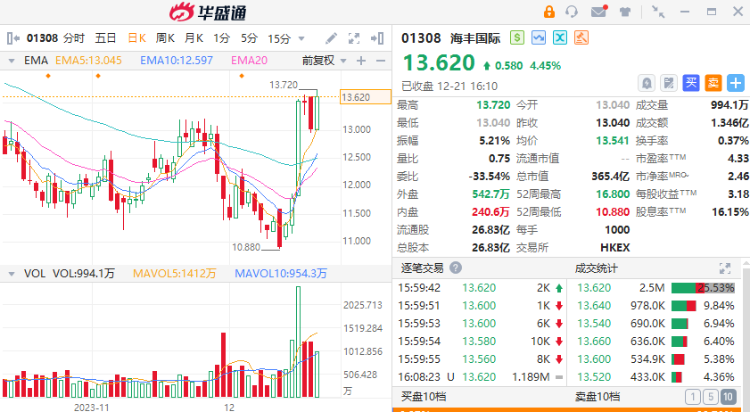Click the blue trend chart badge
The height and width of the screenshot is (412, 750).
pyautogui.click(x=539, y=37)
